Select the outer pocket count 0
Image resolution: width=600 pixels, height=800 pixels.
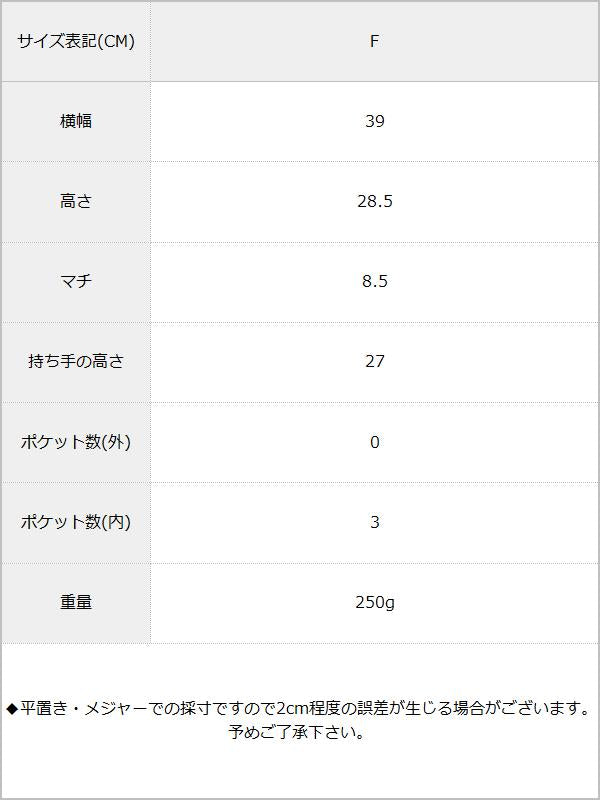[x=375, y=442]
